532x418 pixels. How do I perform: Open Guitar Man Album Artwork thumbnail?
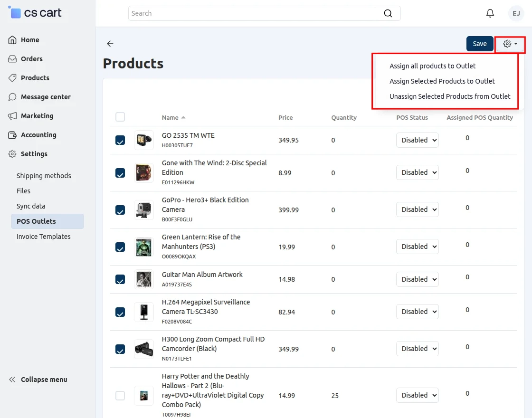pyautogui.click(x=144, y=279)
